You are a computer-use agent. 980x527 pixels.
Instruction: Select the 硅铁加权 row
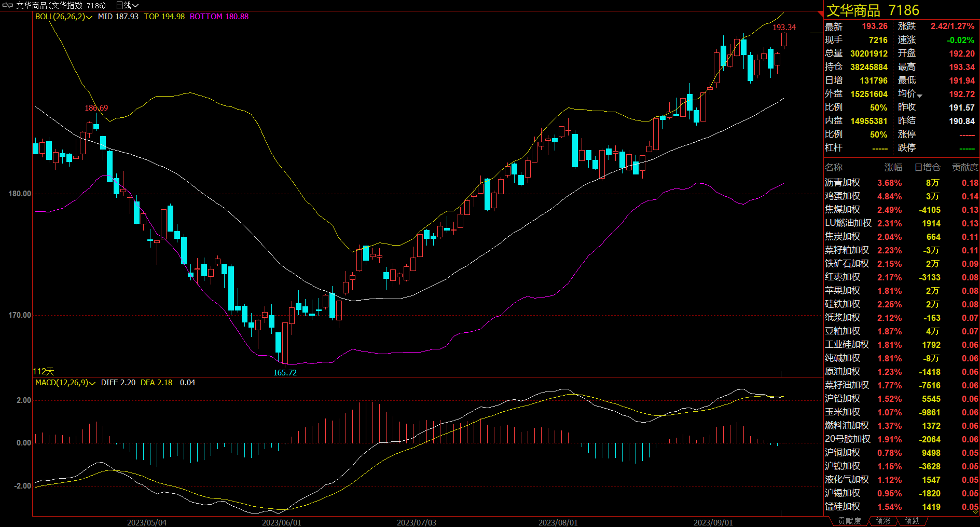point(902,304)
